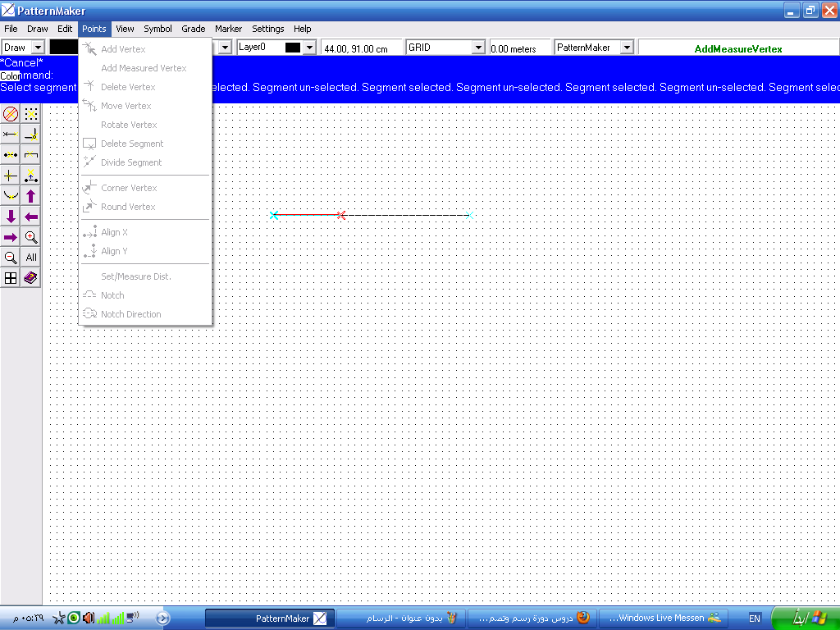Image resolution: width=840 pixels, height=630 pixels.
Task: Open the PatternMaker dropdown in toolbar
Action: (627, 48)
